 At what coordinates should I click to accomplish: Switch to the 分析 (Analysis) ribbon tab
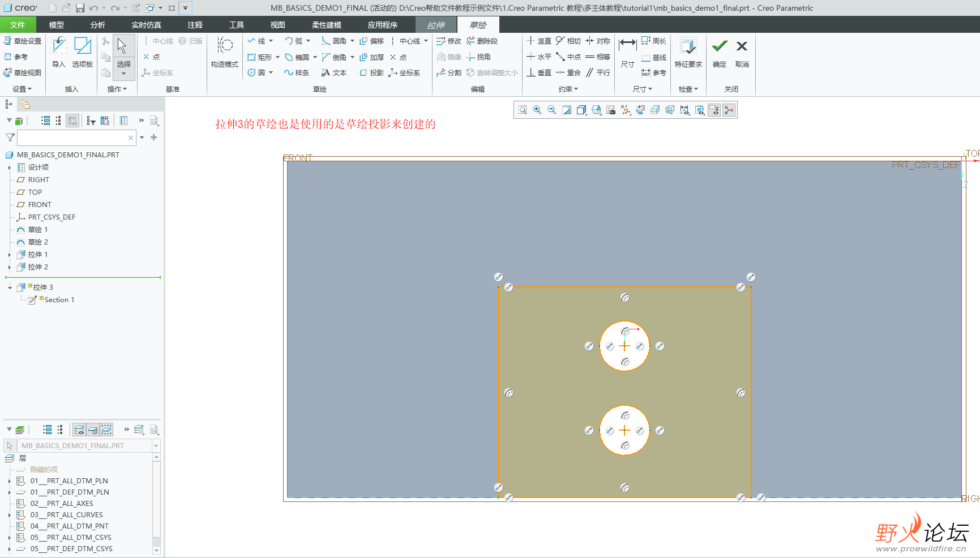pyautogui.click(x=98, y=25)
